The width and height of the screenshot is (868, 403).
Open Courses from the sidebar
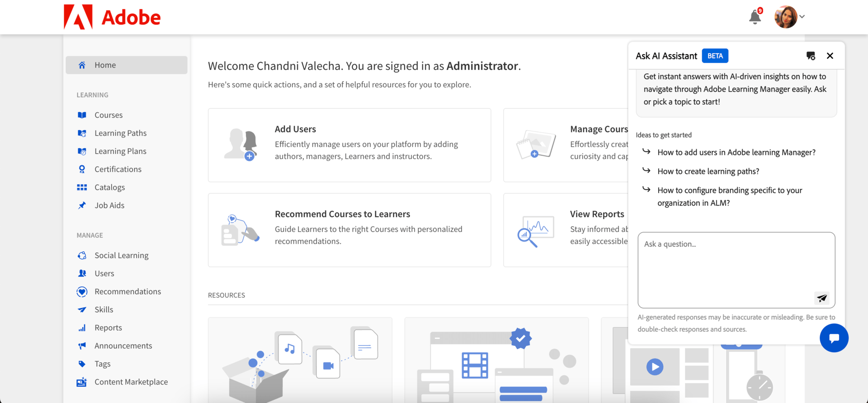(x=108, y=115)
